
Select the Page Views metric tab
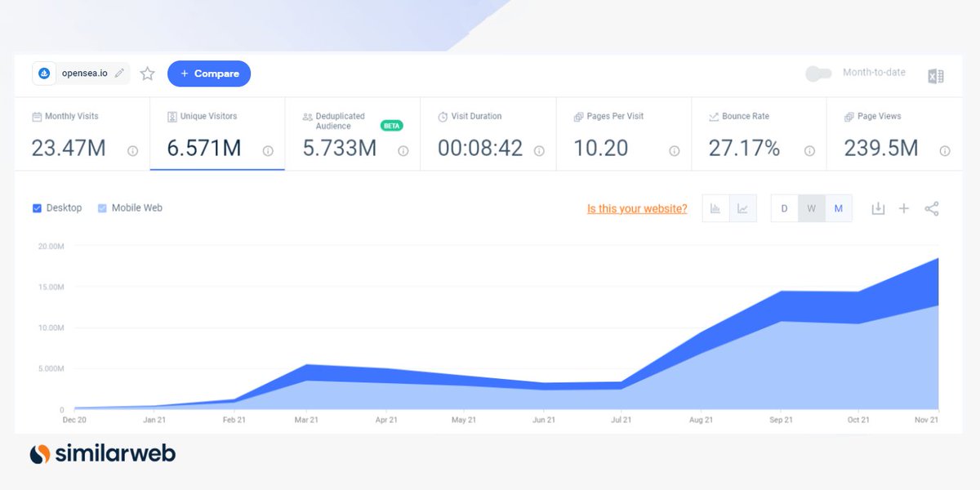coord(894,134)
